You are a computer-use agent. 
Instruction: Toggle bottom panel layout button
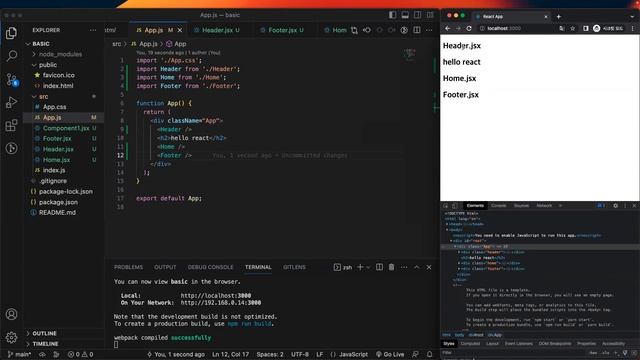[405, 15]
